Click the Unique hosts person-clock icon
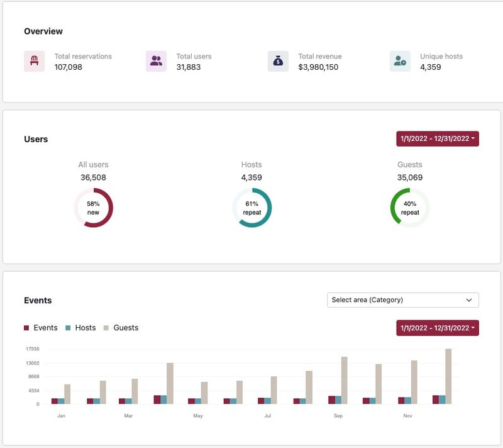This screenshot has width=503, height=448. coord(400,62)
